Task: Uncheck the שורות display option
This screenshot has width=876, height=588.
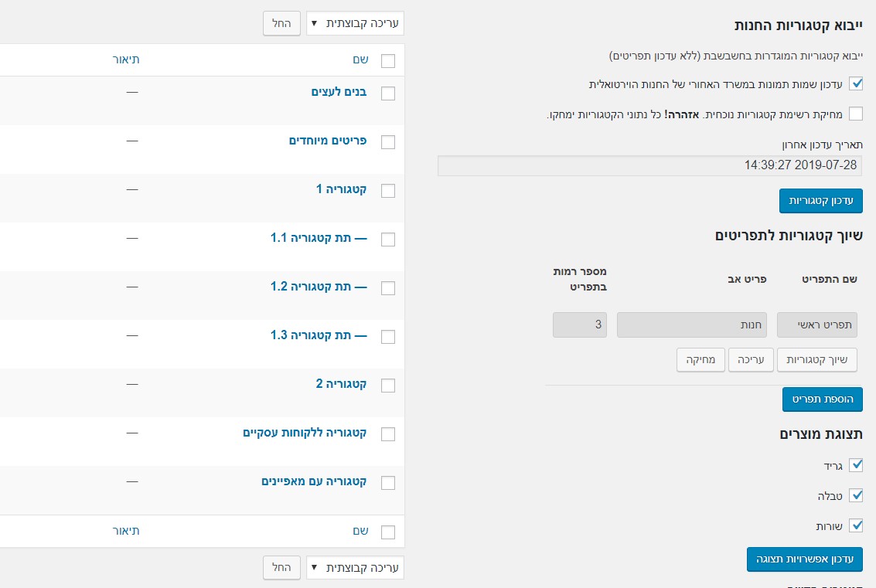Action: [856, 525]
